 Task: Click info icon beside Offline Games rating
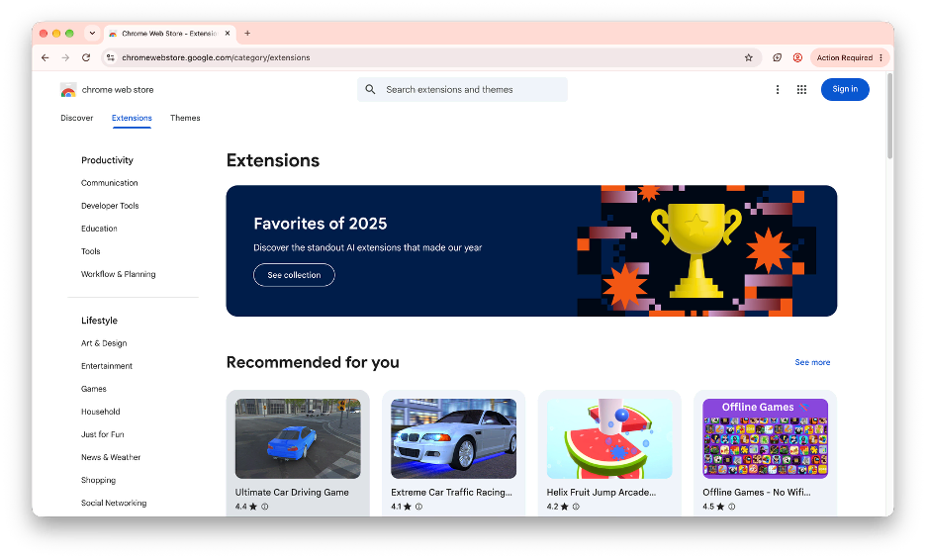click(732, 507)
